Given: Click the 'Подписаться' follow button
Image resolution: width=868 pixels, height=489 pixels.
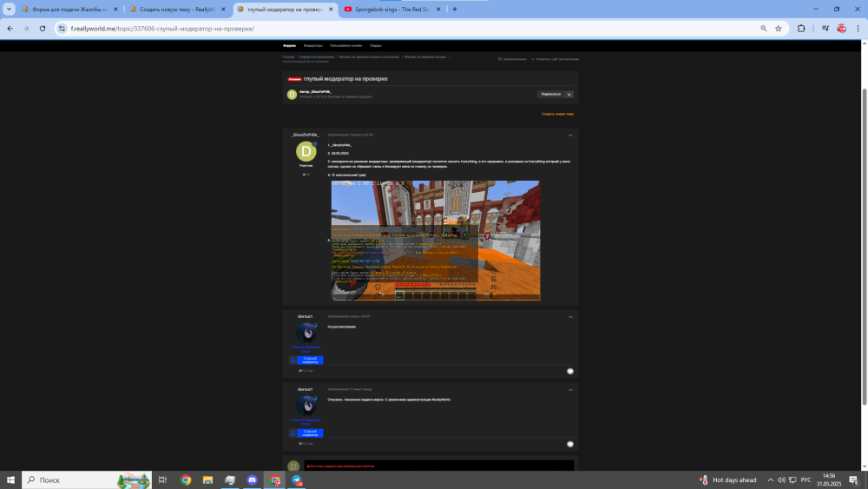Looking at the screenshot, I should point(551,94).
